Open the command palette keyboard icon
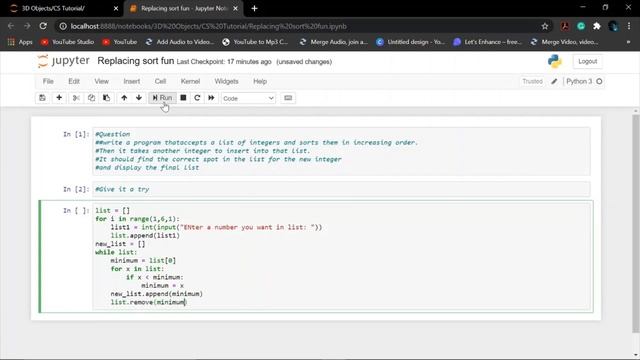640x360 pixels. coord(288,98)
